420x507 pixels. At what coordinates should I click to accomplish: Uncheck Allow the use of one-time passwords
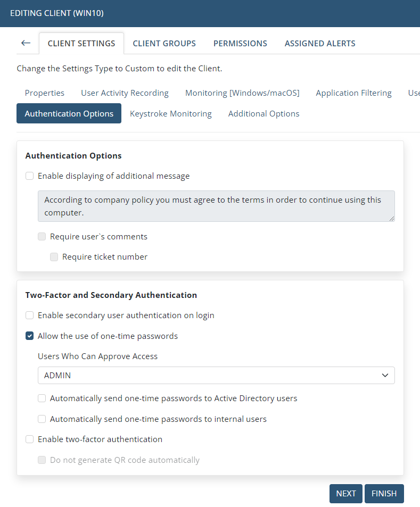30,336
